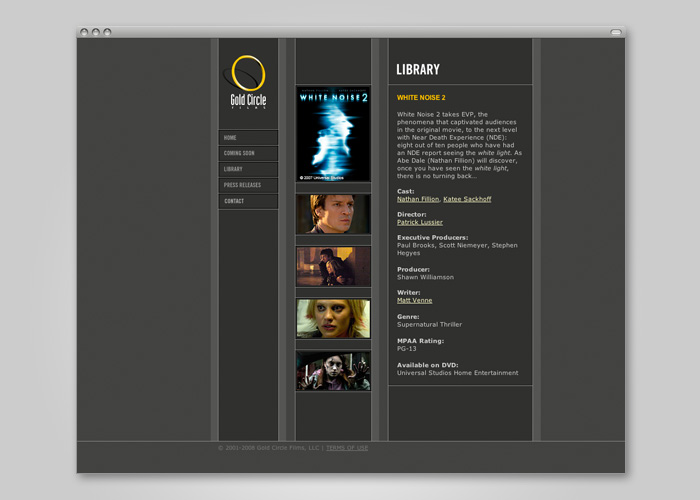Click the LIBRARY page heading

(x=418, y=69)
